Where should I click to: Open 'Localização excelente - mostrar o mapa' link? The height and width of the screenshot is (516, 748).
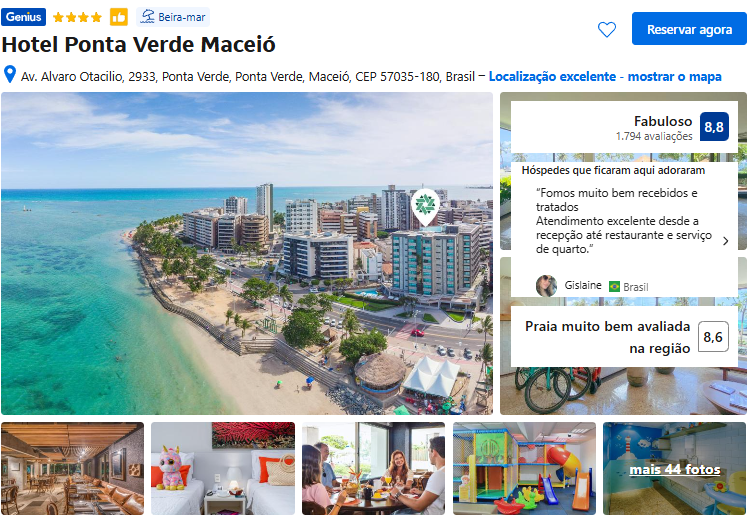pos(605,76)
